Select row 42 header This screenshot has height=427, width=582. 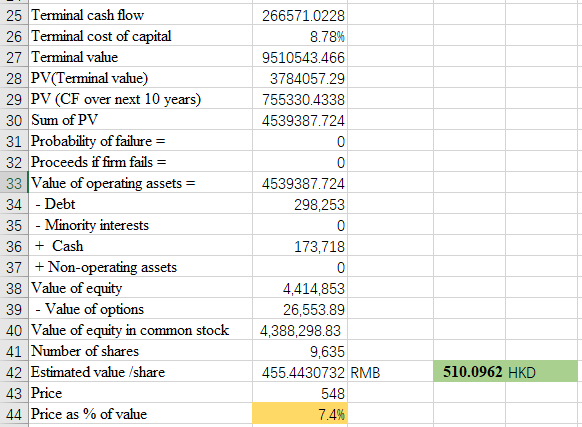pos(14,372)
